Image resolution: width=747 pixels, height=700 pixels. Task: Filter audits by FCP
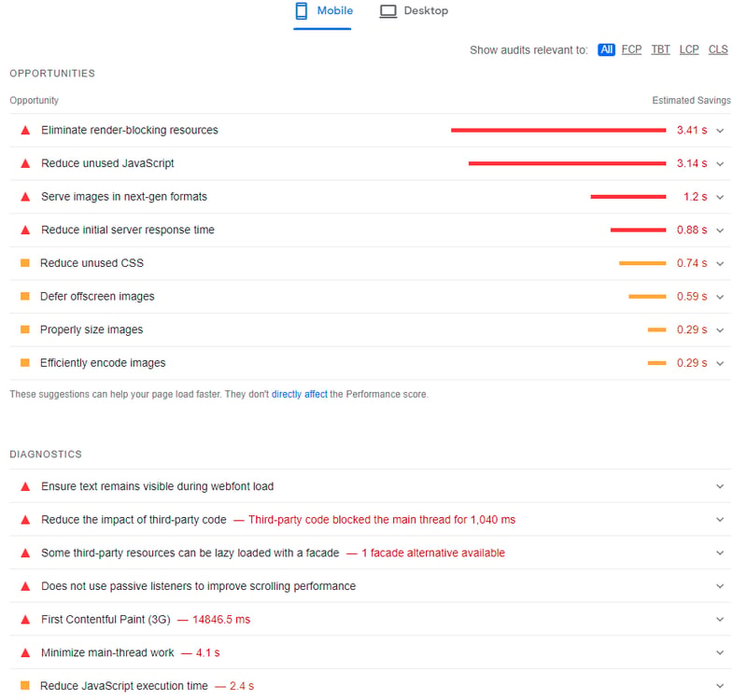[x=631, y=49]
